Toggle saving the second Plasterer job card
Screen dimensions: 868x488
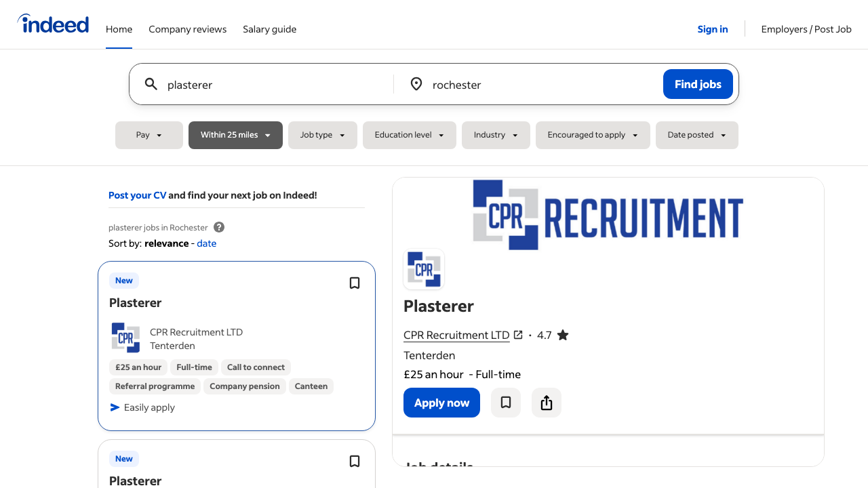click(x=354, y=461)
